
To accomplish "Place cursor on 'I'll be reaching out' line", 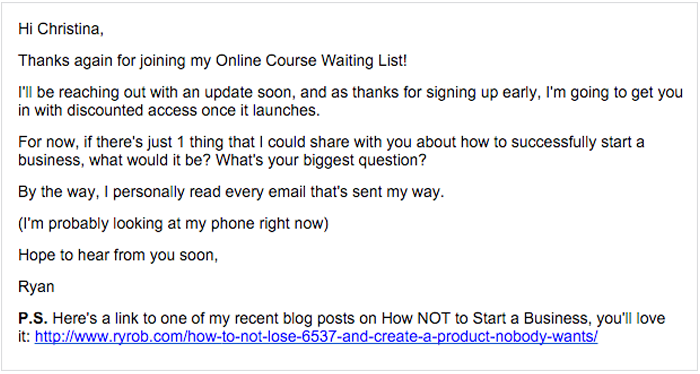I will [x=350, y=92].
